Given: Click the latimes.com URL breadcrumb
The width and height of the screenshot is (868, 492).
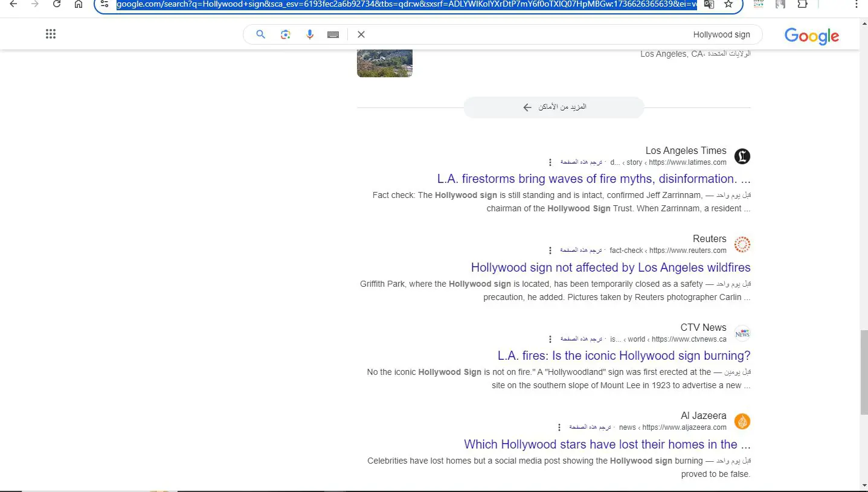Looking at the screenshot, I should click(668, 162).
